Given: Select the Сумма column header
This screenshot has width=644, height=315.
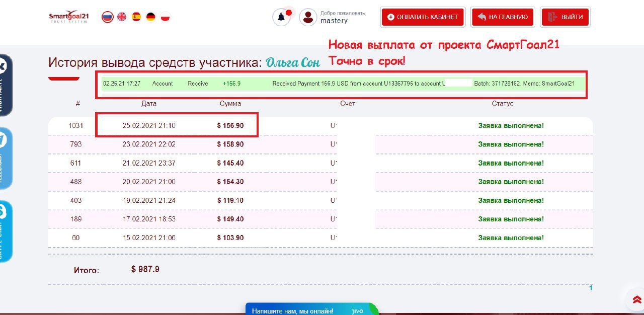Looking at the screenshot, I should pos(230,104).
